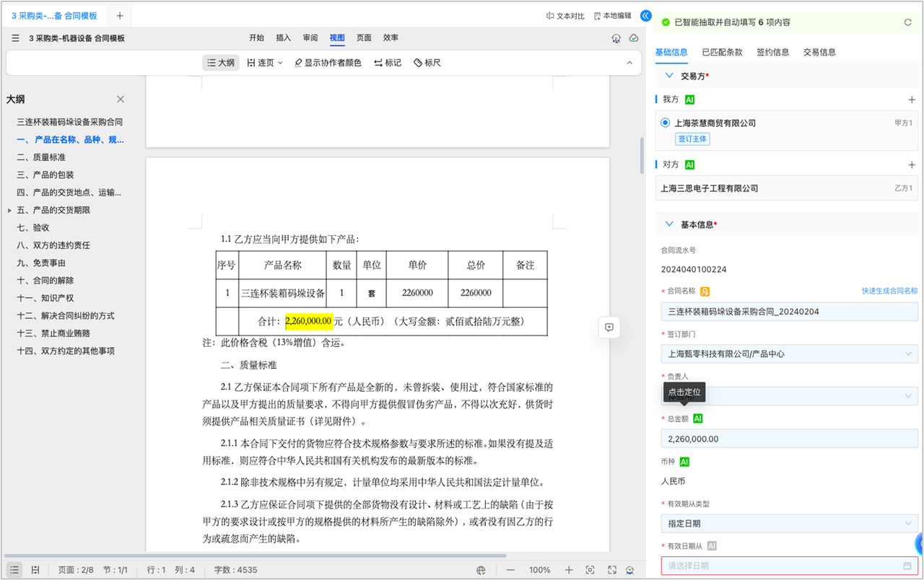Click the AI assistant icon beside the cloud icon
924x580 pixels.
(616, 38)
